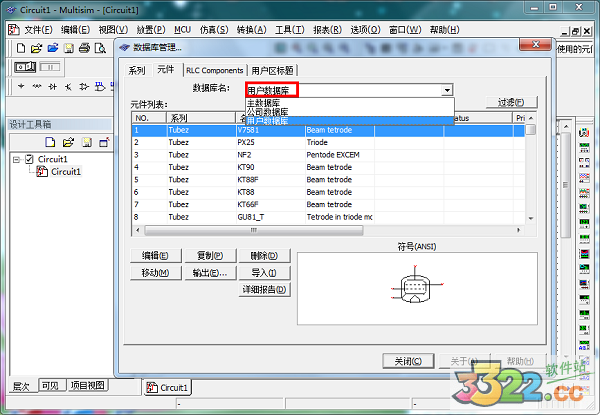Click the 关闭(C) button
This screenshot has width=600, height=415.
tap(408, 361)
